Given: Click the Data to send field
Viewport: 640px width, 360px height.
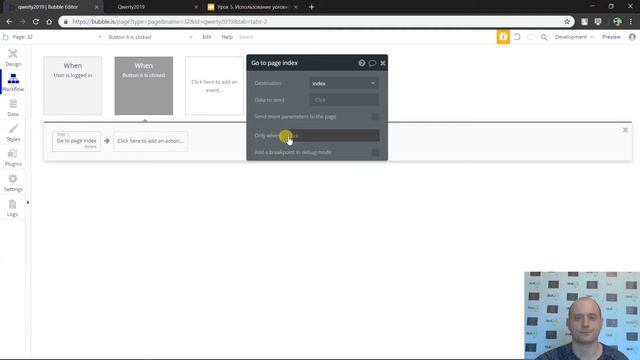Looking at the screenshot, I should click(344, 100).
